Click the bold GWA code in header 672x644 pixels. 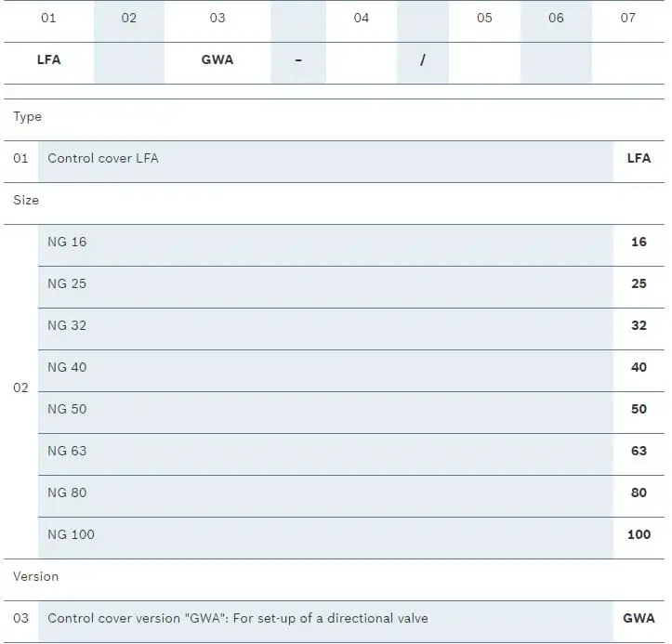click(217, 59)
